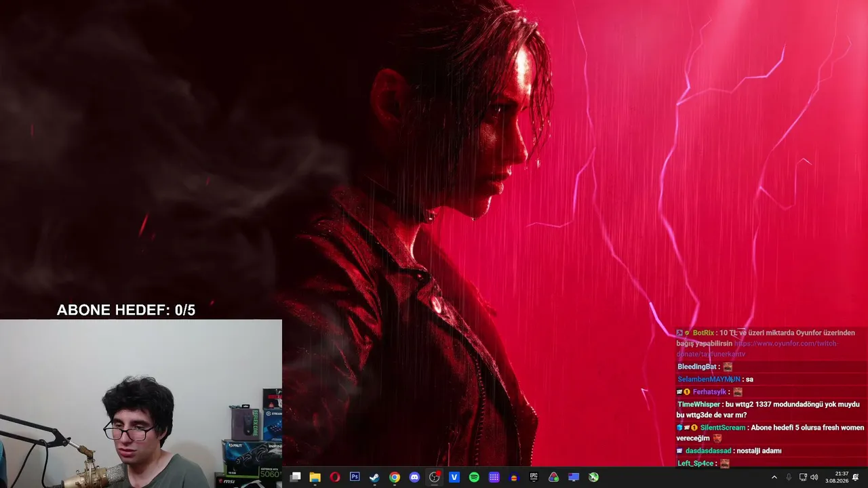Open Task View on the taskbar
This screenshot has width=868, height=488.
tap(295, 477)
